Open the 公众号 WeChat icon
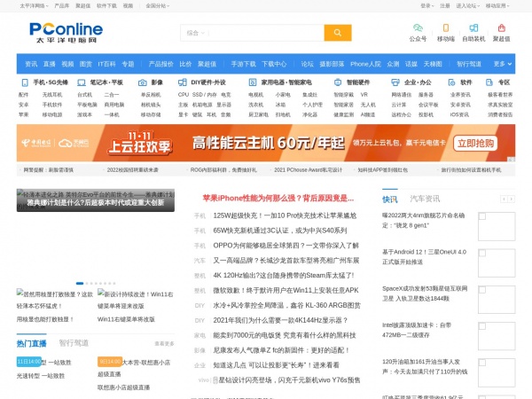Screen dimensions: 532x399 418,27
